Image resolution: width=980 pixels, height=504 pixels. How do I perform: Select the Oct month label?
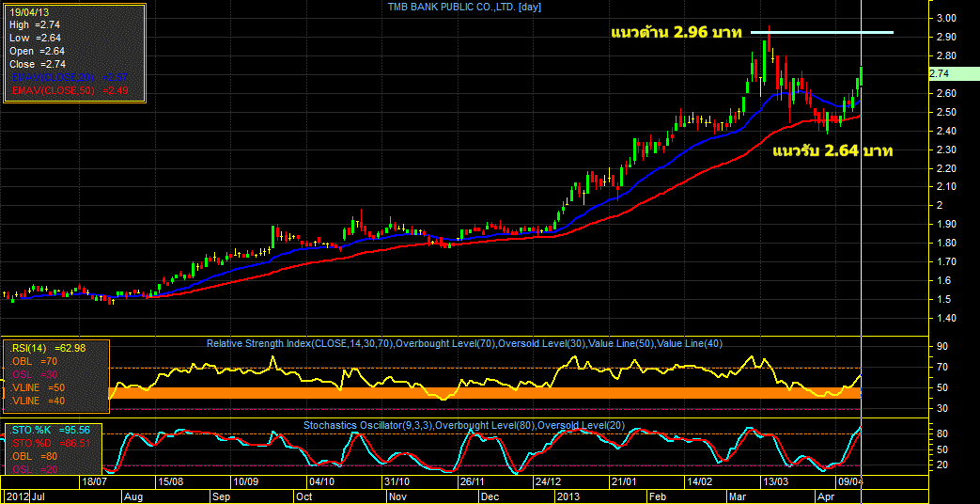pos(303,496)
